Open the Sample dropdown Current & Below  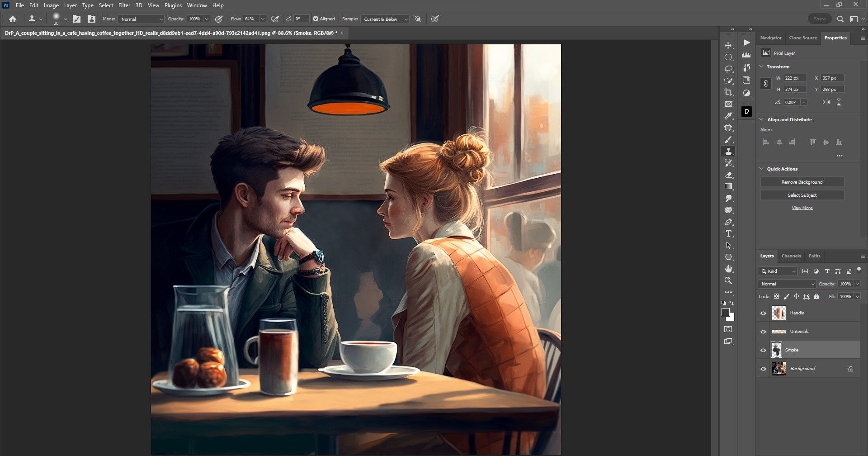pos(385,19)
